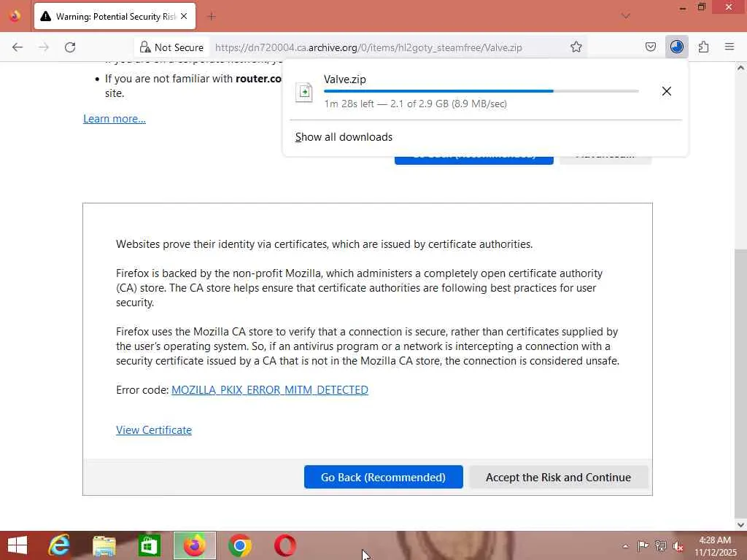Click the Firefox view icon at top-left
This screenshot has height=560, width=747.
[15, 16]
